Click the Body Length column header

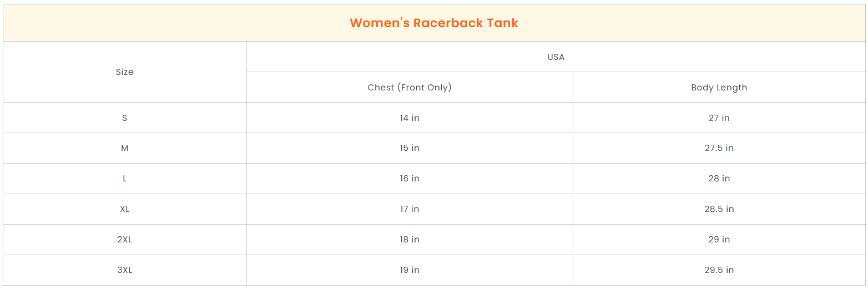719,87
